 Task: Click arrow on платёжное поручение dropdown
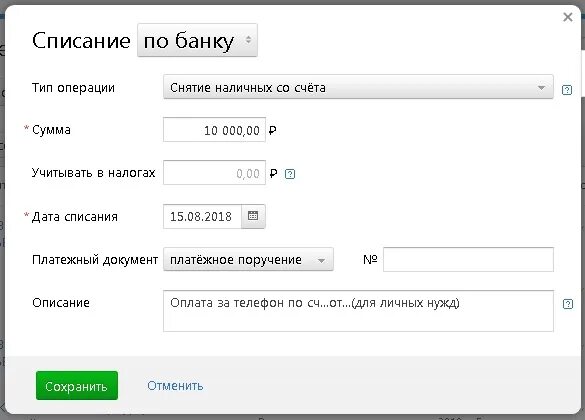[322, 260]
